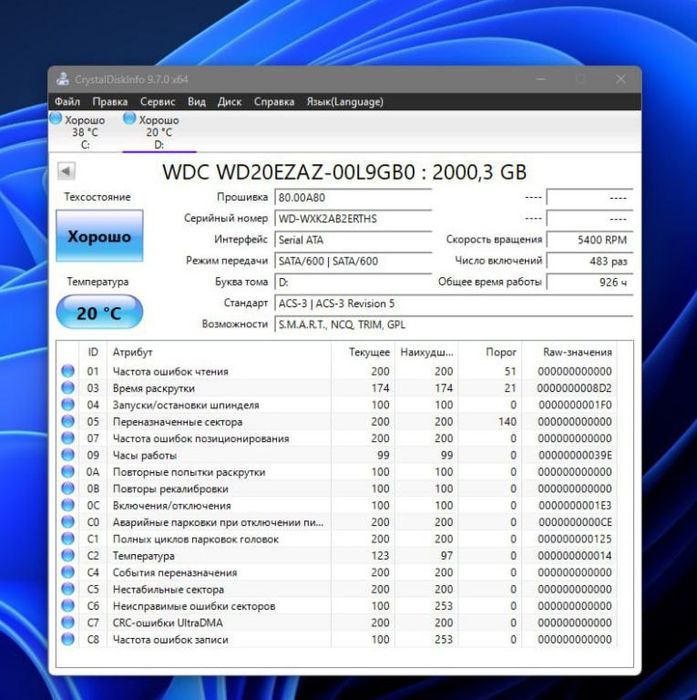
Task: Click the Общее время работы value 926 ч
Action: click(590, 282)
